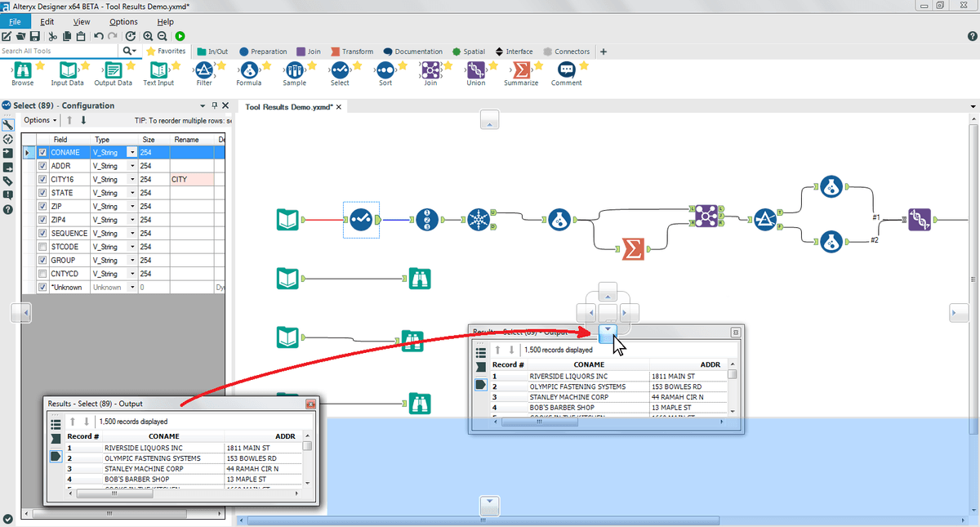Select the Browse tool icon
This screenshot has height=527, width=980.
tap(22, 71)
